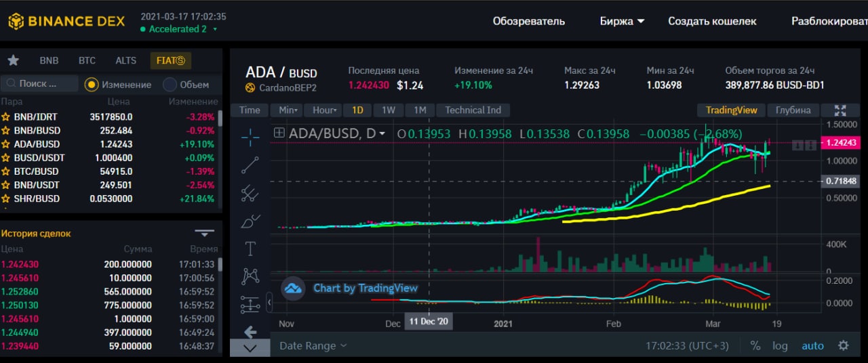868x363 pixels.
Task: Select the SHR/BUSD pair row
Action: (x=108, y=198)
